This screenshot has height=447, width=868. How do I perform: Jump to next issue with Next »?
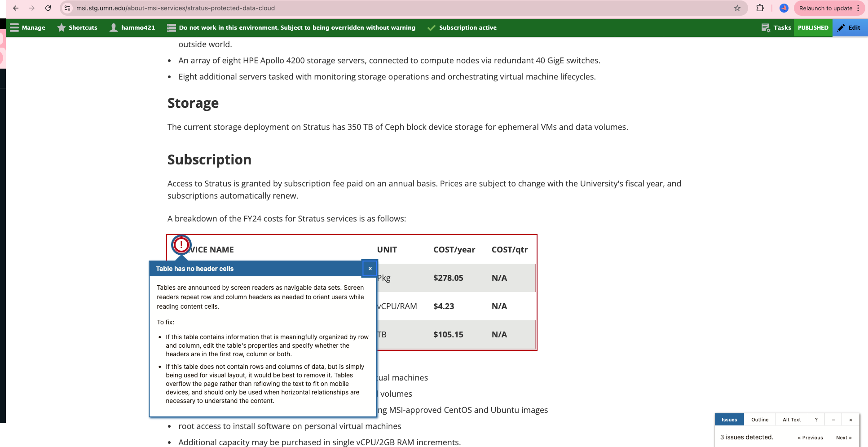click(x=843, y=438)
